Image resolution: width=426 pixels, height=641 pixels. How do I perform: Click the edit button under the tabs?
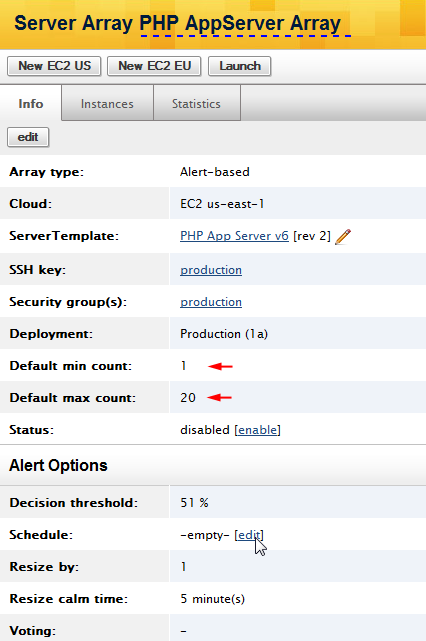28,137
